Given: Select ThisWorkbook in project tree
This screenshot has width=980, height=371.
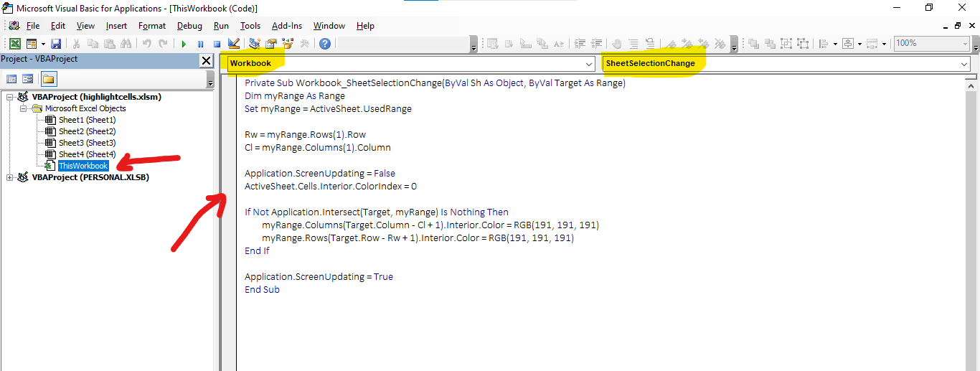Looking at the screenshot, I should coord(83,166).
